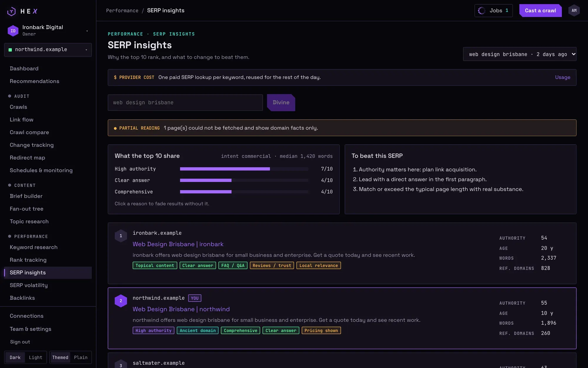This screenshot has width=588, height=368.
Task: Click the Cast a crawl button
Action: click(x=540, y=11)
